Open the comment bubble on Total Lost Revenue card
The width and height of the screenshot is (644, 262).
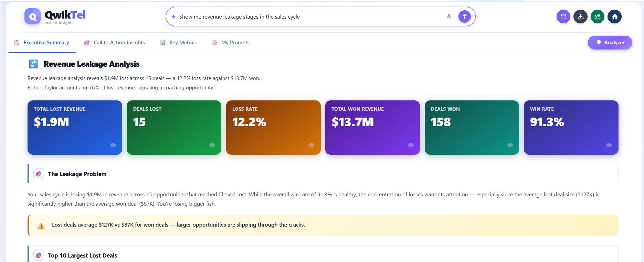click(113, 145)
